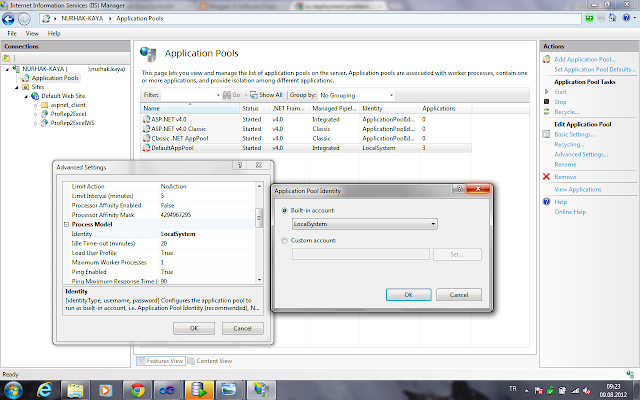Click Cancel in Advanced Settings dialog
This screenshot has height=400, width=640.
click(242, 328)
